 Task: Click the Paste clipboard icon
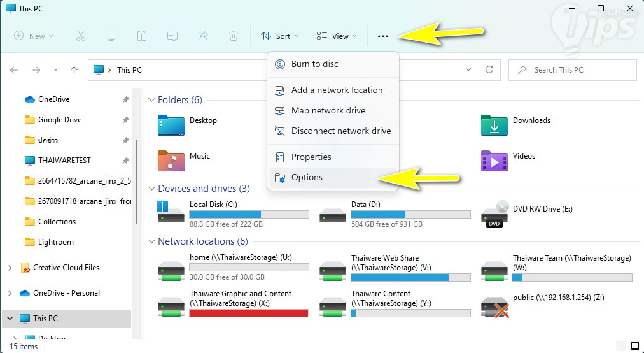pyautogui.click(x=142, y=36)
